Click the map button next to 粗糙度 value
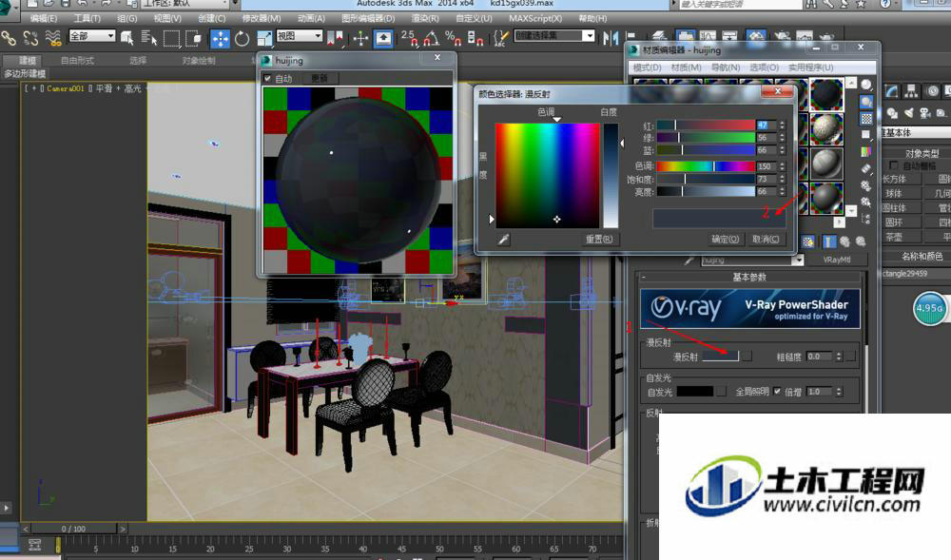The image size is (951, 560). pyautogui.click(x=851, y=357)
